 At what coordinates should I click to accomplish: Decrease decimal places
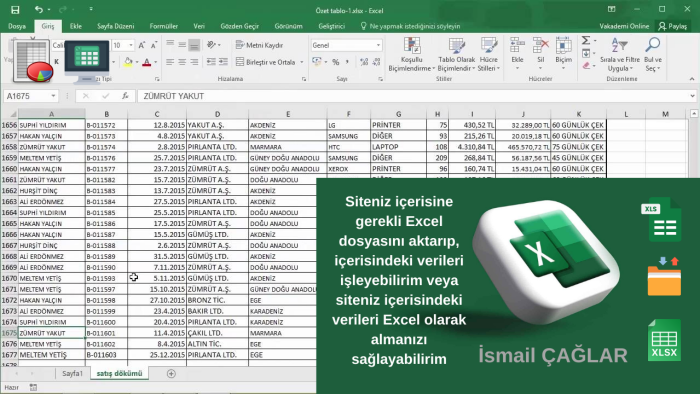(376, 62)
